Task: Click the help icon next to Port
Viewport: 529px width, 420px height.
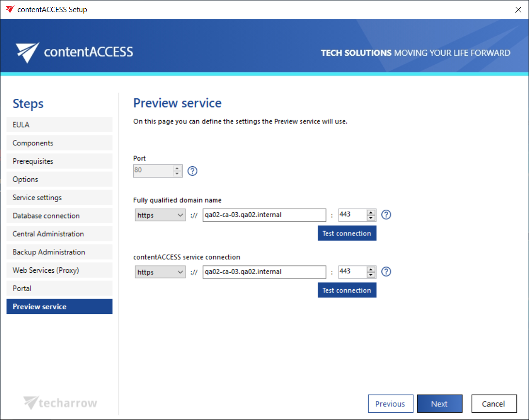Action: [192, 171]
